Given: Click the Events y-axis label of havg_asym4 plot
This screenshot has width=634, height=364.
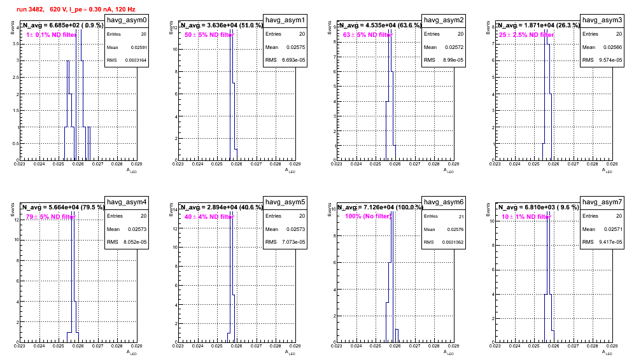Looking at the screenshot, I should pos(13,209).
